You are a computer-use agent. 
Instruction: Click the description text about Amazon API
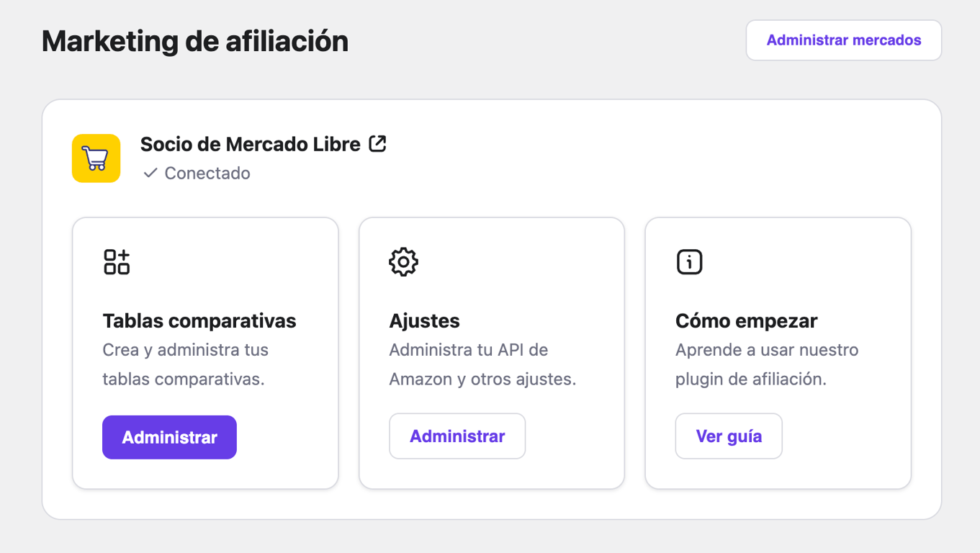pos(482,364)
